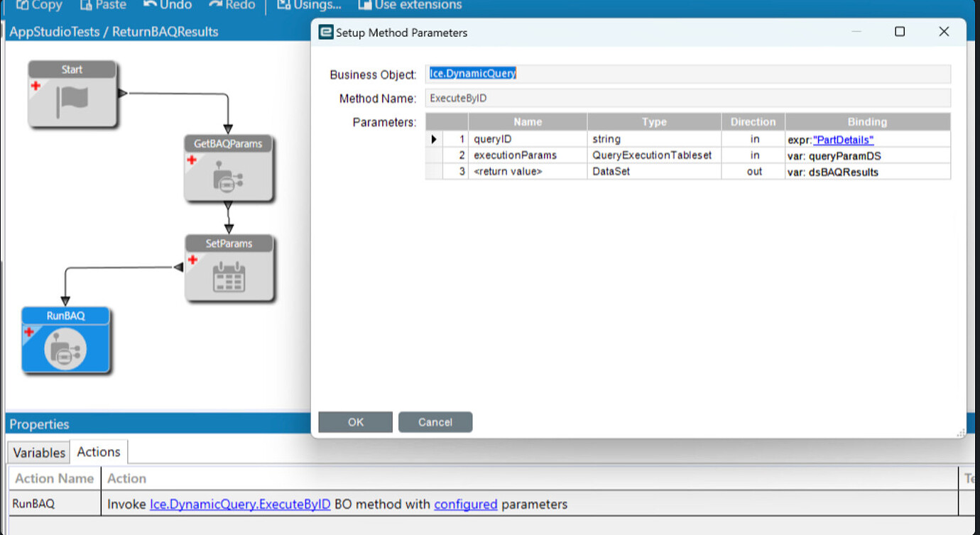This screenshot has height=535, width=980.
Task: Click the OK button in Setup Method Parameters
Action: [x=355, y=421]
